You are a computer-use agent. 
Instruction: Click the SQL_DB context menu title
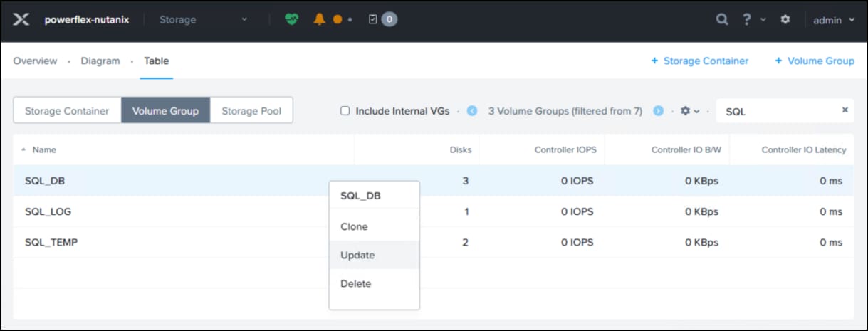360,196
